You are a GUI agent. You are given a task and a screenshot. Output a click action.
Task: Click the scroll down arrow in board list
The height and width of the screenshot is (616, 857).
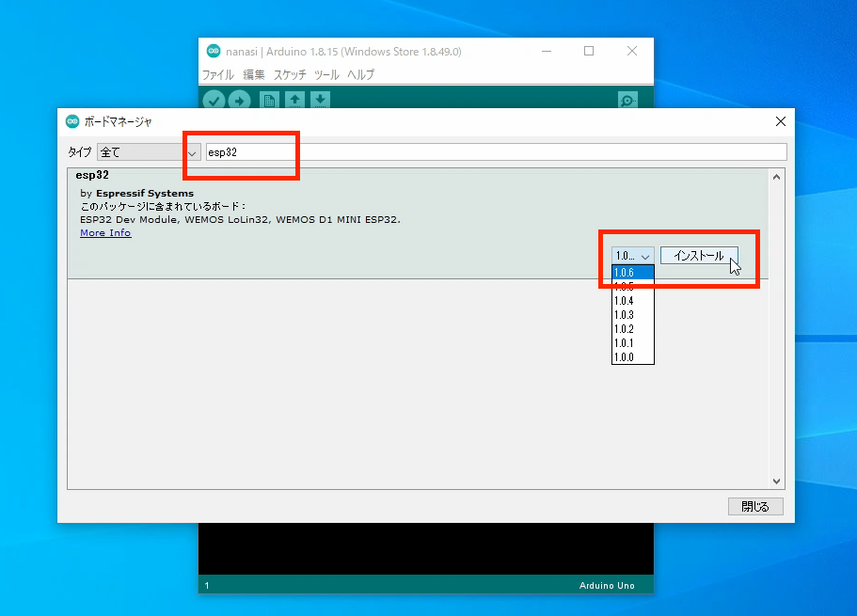(777, 482)
